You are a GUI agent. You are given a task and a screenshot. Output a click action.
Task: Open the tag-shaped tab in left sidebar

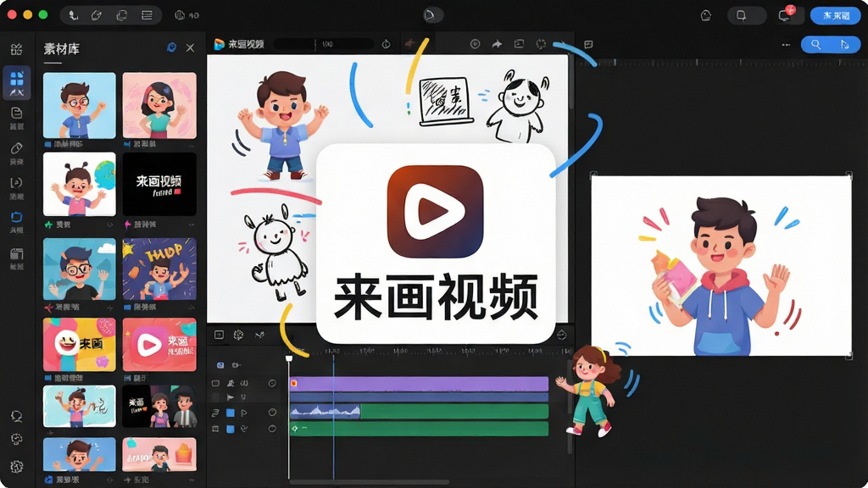click(17, 152)
